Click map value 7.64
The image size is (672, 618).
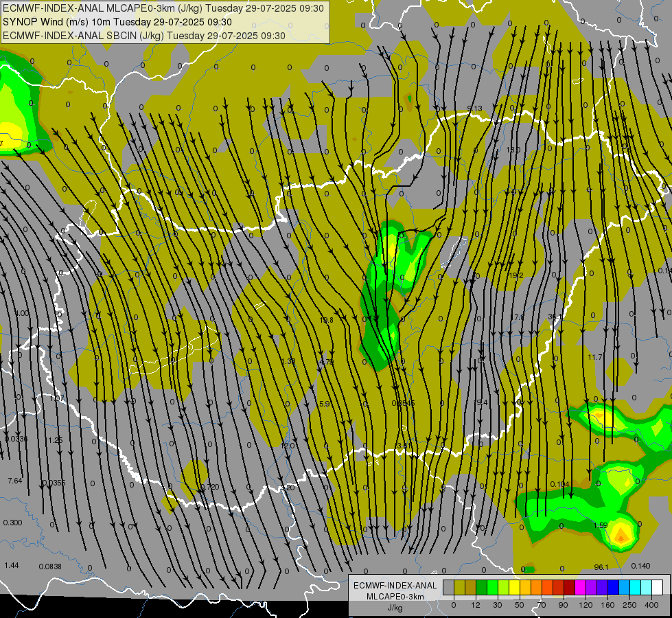[15, 481]
